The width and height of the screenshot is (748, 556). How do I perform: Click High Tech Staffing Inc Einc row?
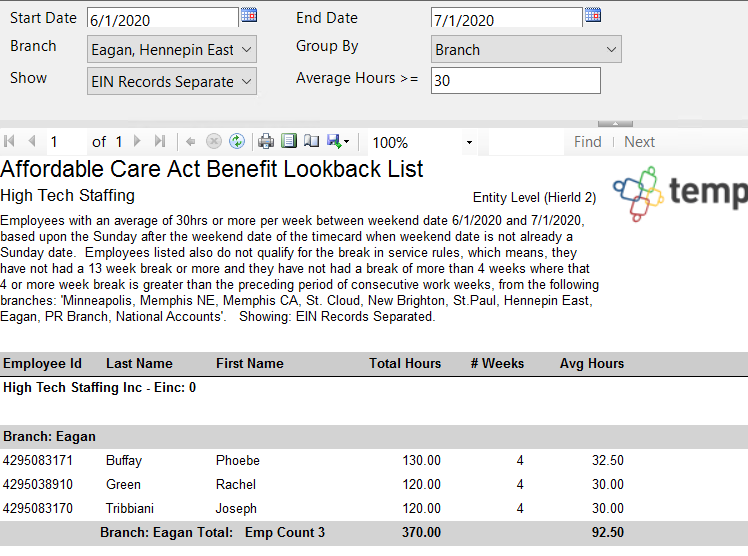[99, 387]
